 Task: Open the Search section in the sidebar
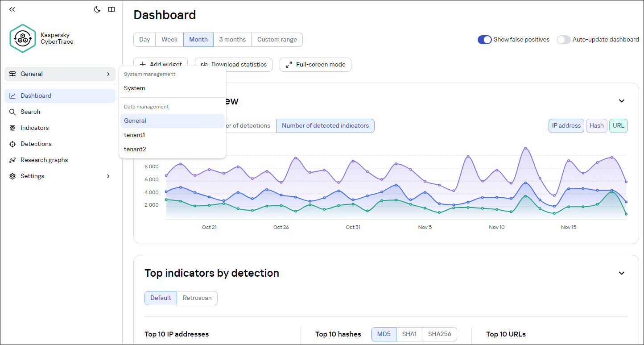pos(30,112)
